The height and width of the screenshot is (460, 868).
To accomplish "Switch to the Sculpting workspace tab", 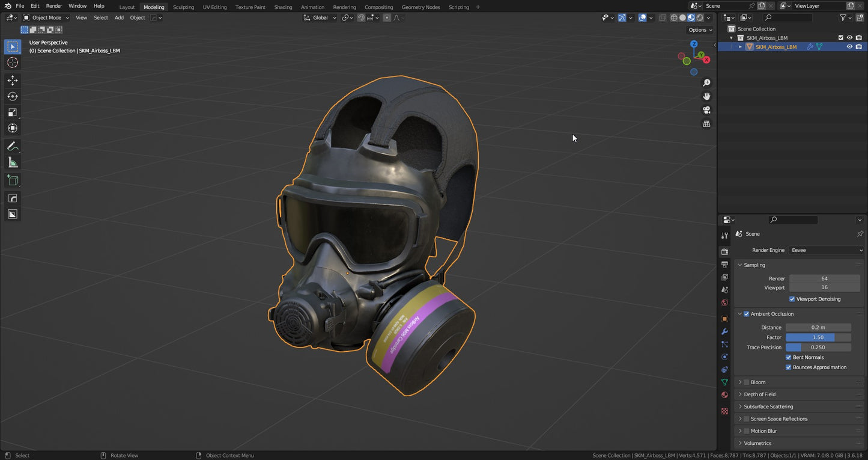I will tap(183, 7).
